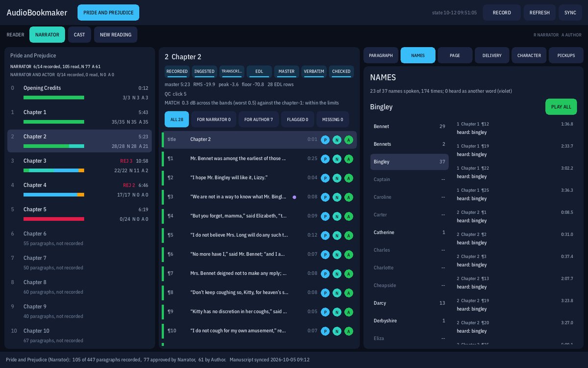
Task: Click the red Chapter 5 progress bar
Action: click(x=54, y=219)
